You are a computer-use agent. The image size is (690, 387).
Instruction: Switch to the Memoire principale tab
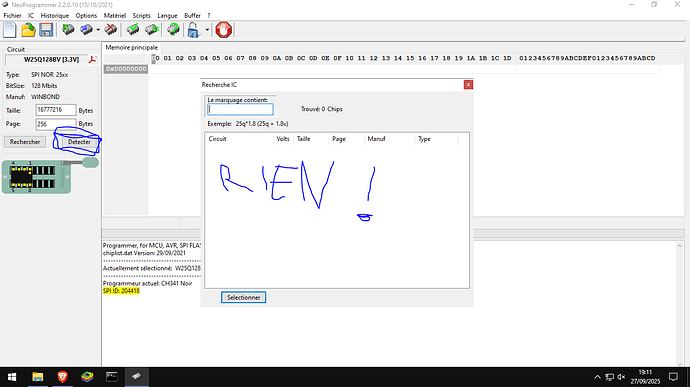coord(132,48)
